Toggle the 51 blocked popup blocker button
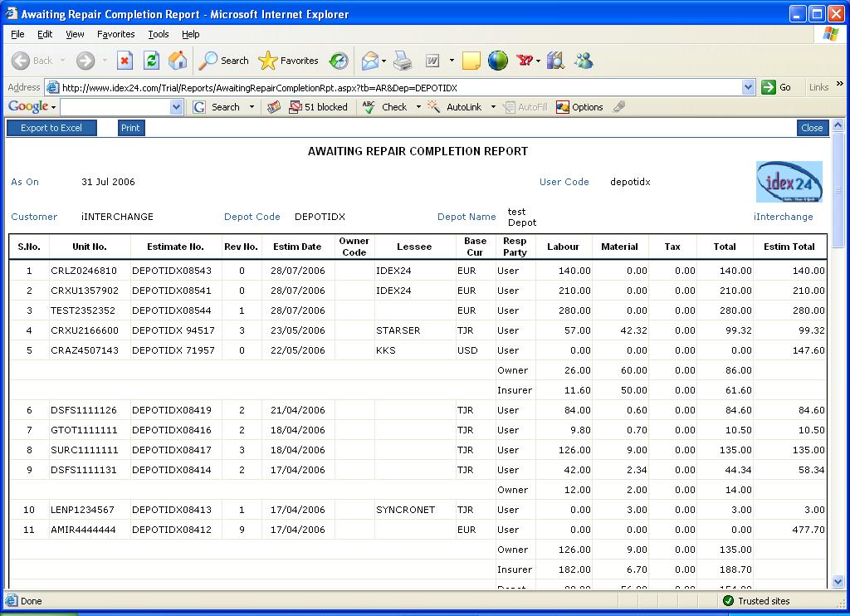The image size is (850, 616). [318, 107]
